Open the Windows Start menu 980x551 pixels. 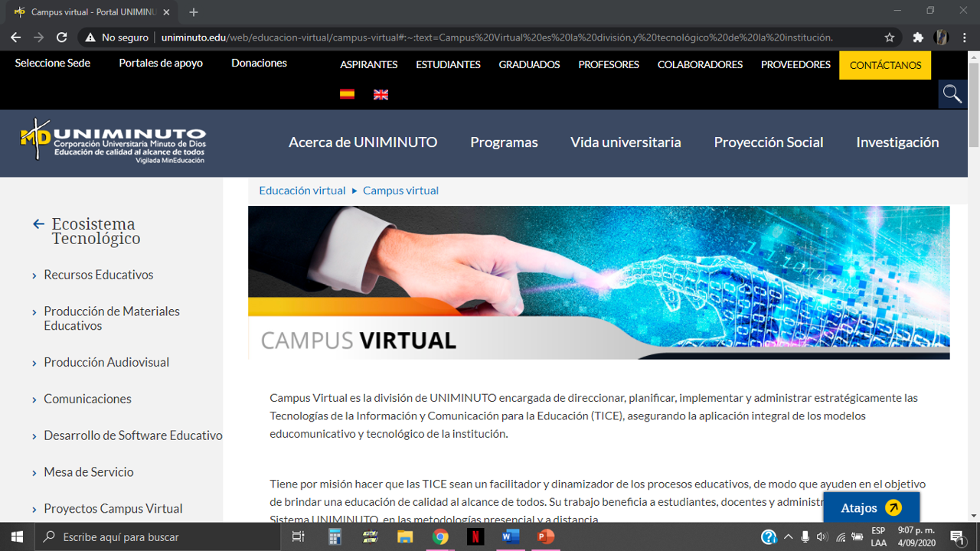[17, 536]
